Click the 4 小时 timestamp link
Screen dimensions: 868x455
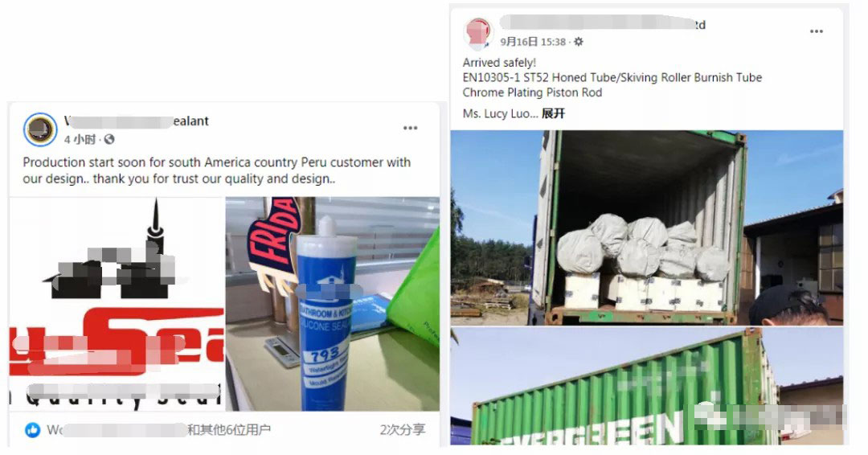(x=80, y=140)
